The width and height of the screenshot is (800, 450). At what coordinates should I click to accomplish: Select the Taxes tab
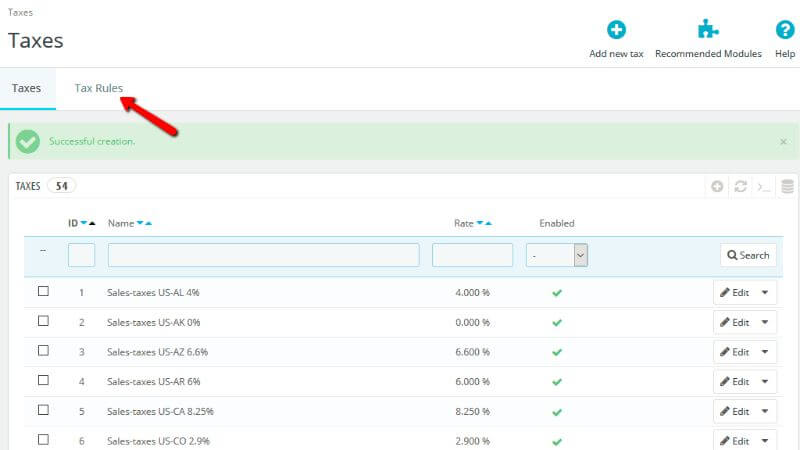tap(27, 88)
